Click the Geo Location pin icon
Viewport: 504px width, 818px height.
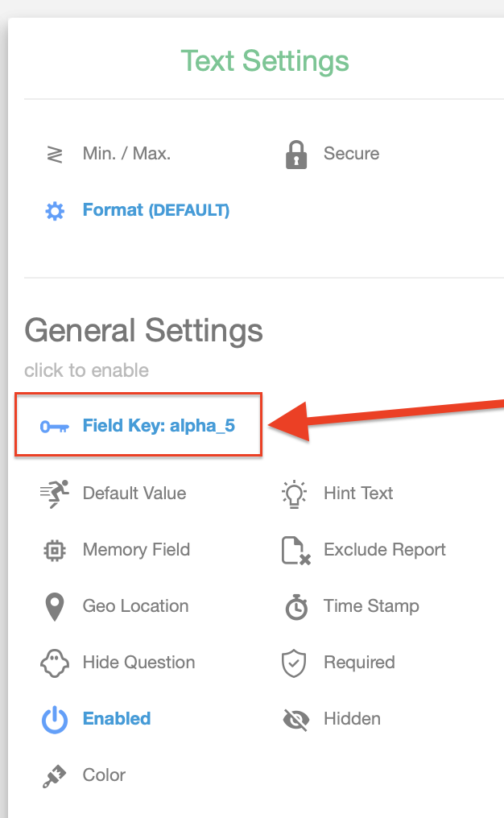point(55,606)
